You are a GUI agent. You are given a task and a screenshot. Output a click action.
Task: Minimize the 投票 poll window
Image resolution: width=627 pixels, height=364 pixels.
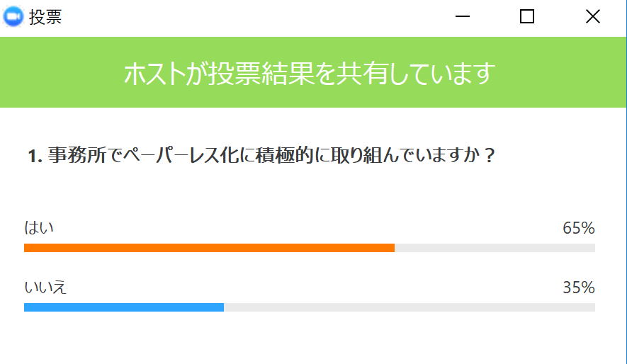[462, 17]
